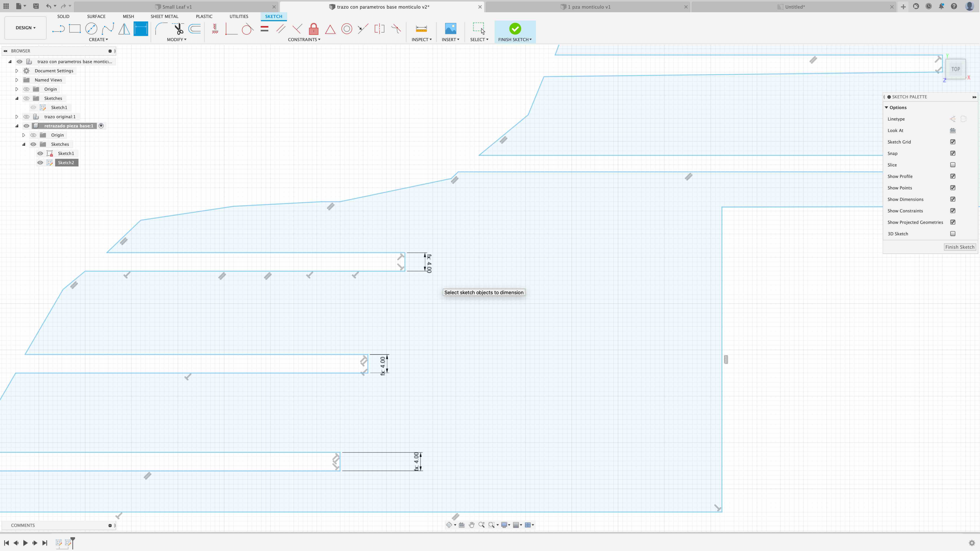The image size is (980, 551).
Task: Open the 1 pza monticulo v1 tab
Action: 588,7
